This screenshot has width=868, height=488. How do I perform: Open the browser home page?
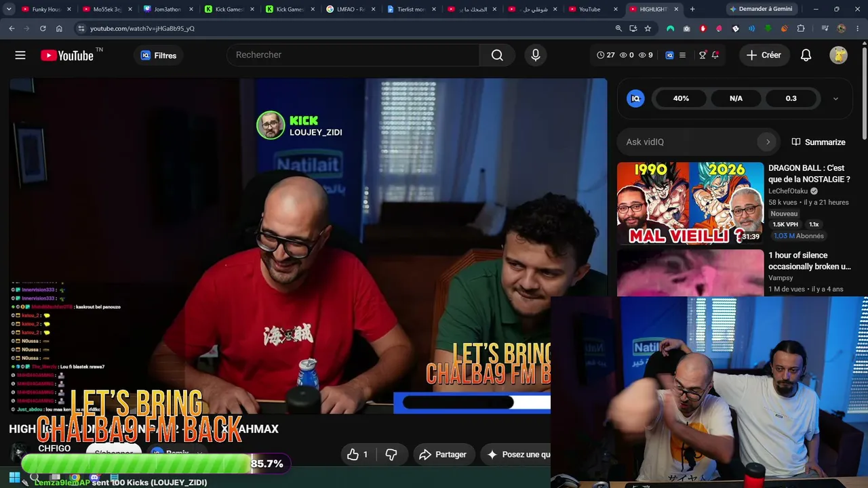(x=59, y=28)
